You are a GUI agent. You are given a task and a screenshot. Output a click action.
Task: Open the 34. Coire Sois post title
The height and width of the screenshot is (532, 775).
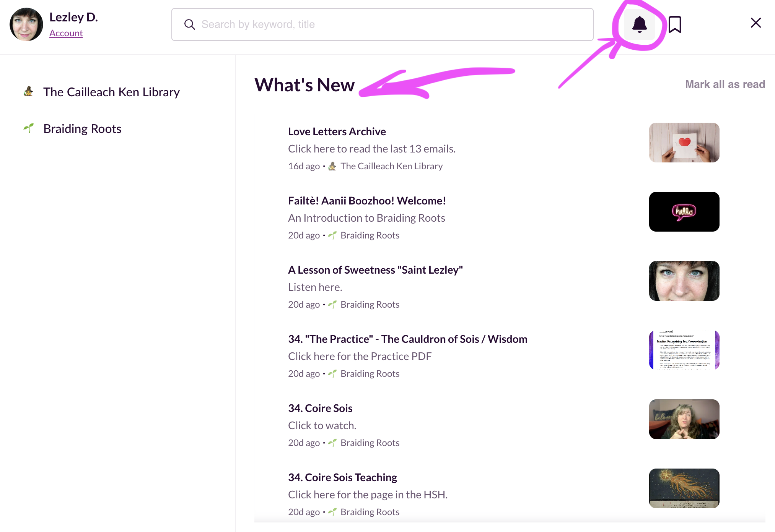pos(320,408)
